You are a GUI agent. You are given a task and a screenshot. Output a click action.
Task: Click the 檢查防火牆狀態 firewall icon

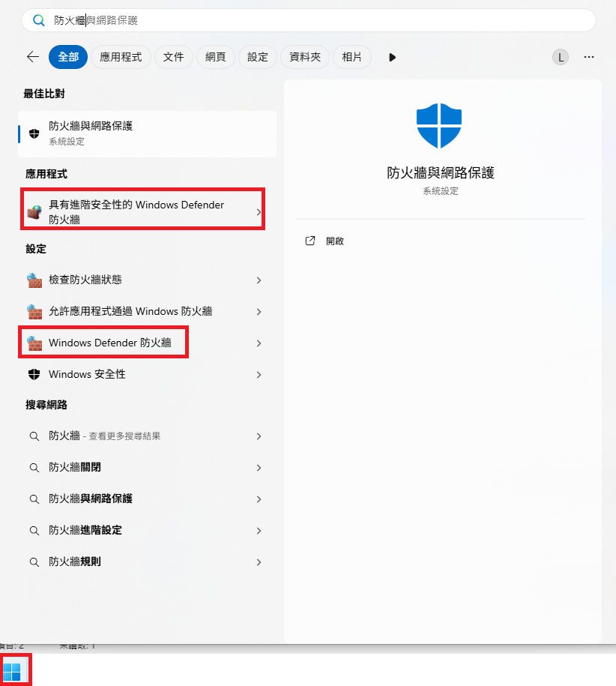34,280
